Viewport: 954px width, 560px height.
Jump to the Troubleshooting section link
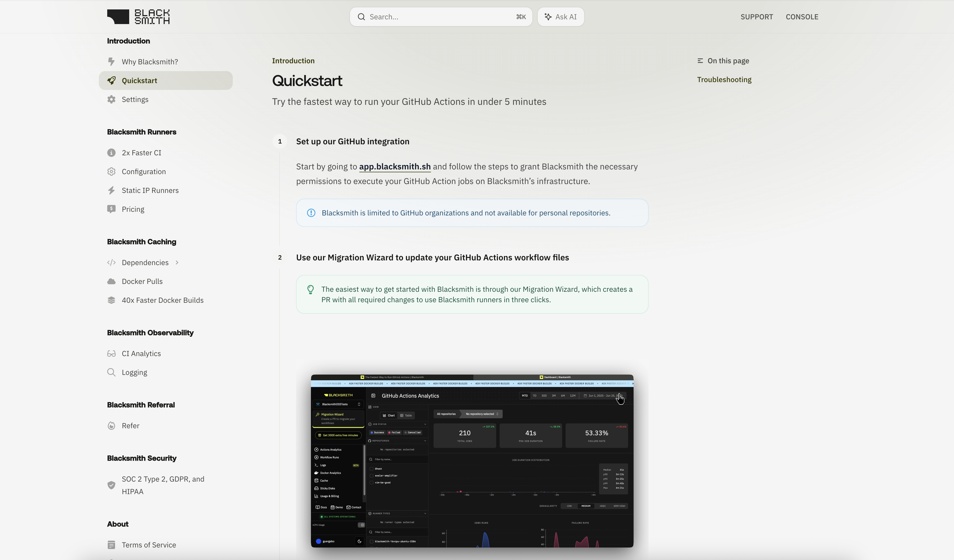tap(724, 80)
